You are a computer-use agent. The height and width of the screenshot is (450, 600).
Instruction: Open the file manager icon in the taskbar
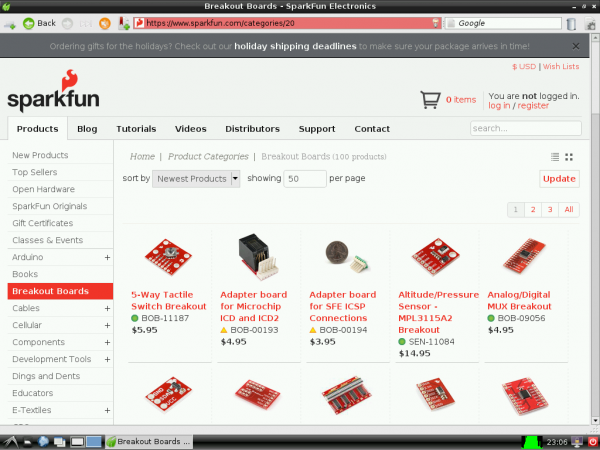(28, 442)
